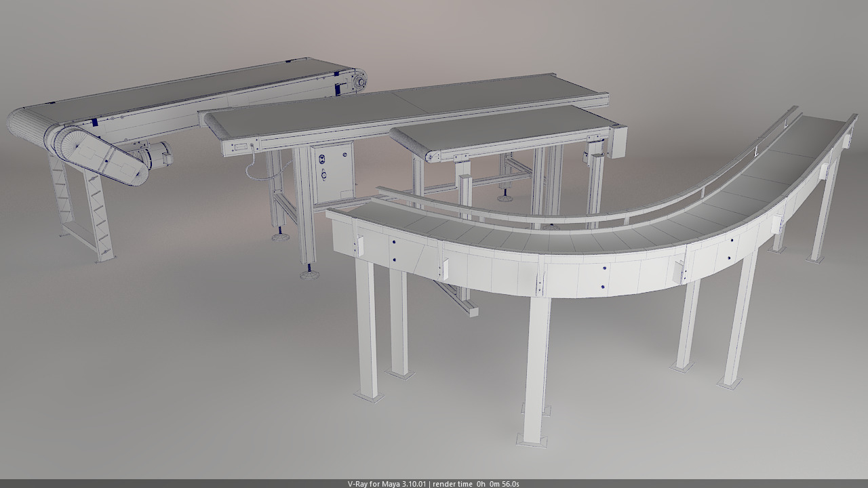The image size is (868, 488).
Task: Click the knob on the control box
Action: [x=322, y=159]
